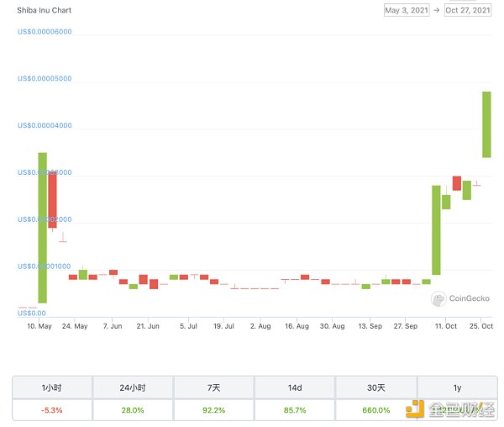
Task: Select the 24小时 time period tab
Action: coord(133,387)
